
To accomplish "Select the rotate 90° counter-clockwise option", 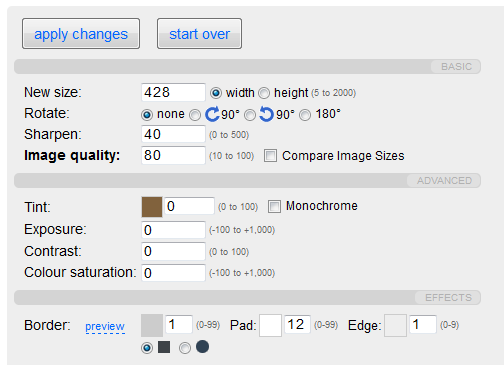I will coord(250,115).
